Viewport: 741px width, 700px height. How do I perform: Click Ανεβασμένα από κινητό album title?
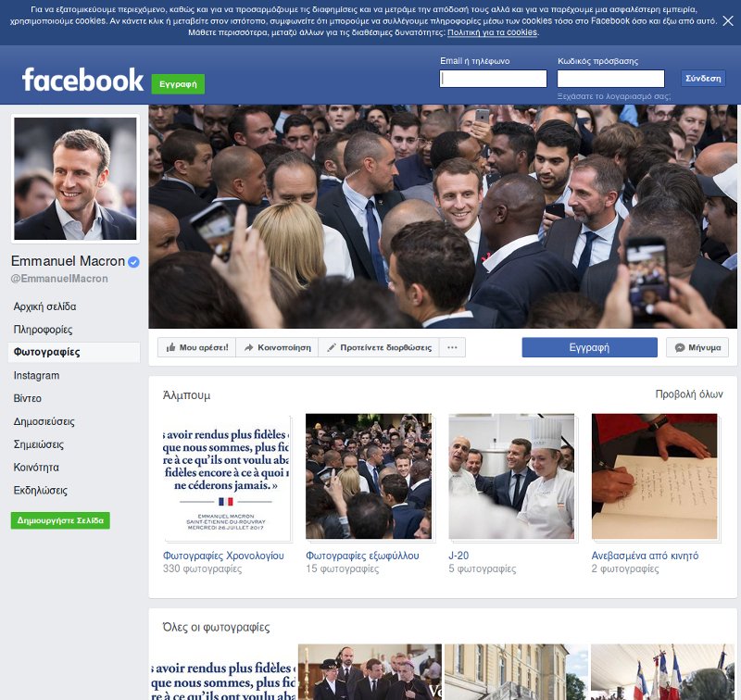pyautogui.click(x=645, y=556)
